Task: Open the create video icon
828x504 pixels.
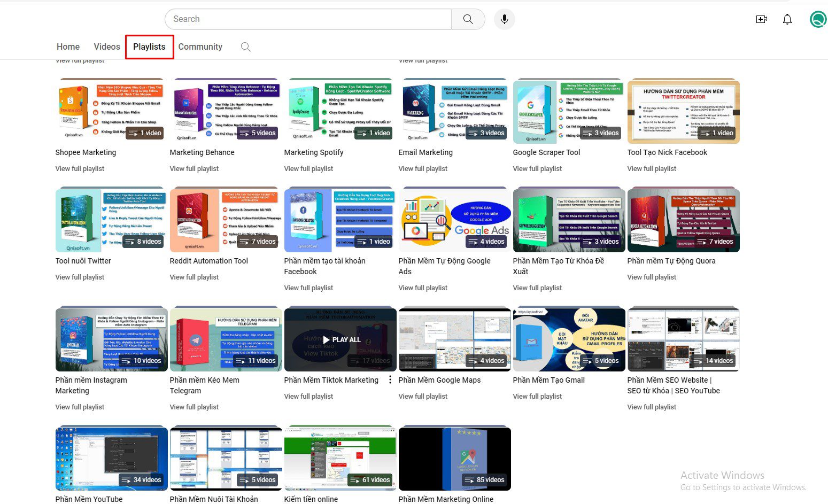Action: (762, 19)
